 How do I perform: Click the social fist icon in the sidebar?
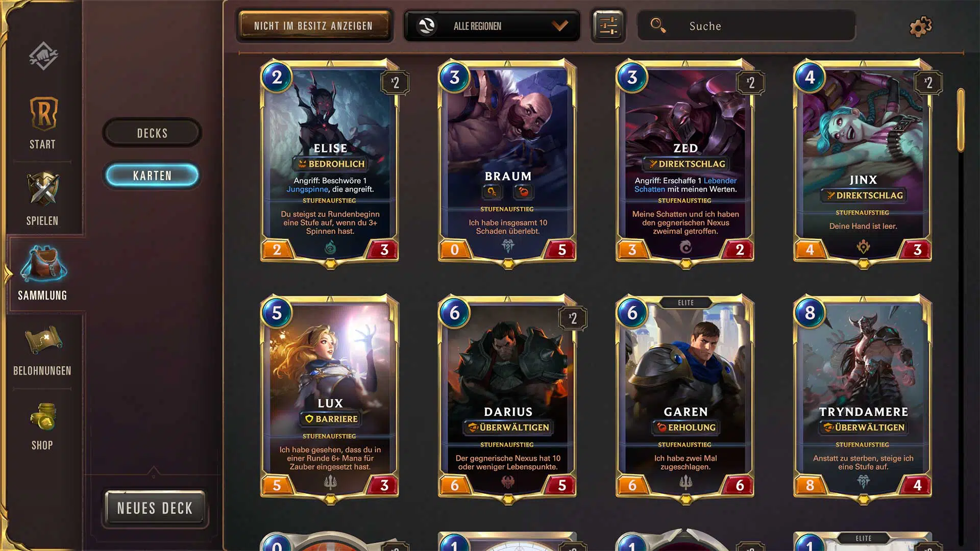coord(43,55)
